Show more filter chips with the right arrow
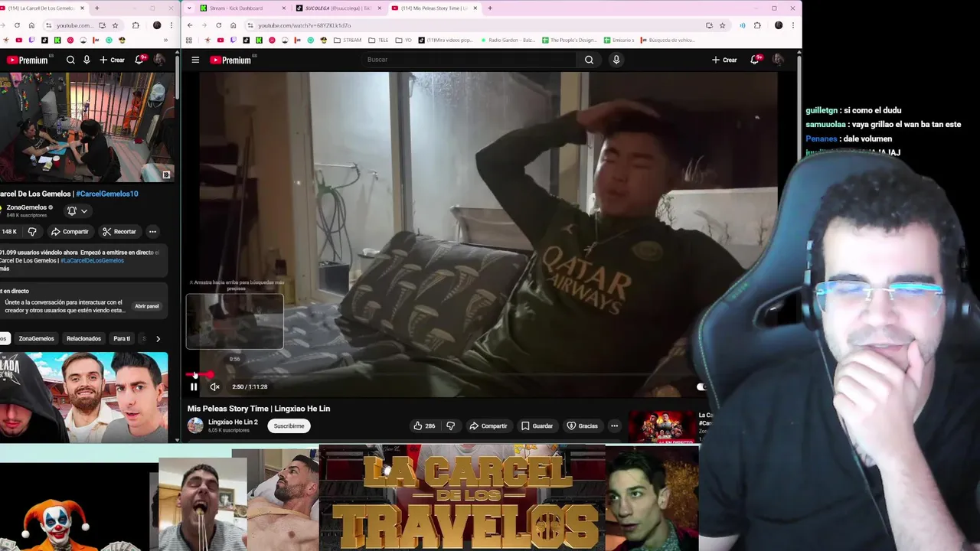The width and height of the screenshot is (980, 551). click(158, 338)
